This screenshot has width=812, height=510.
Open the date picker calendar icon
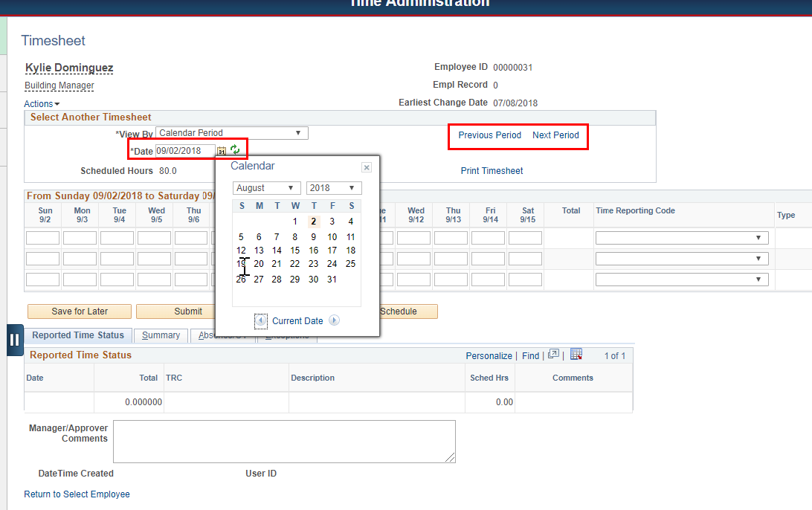pyautogui.click(x=222, y=150)
